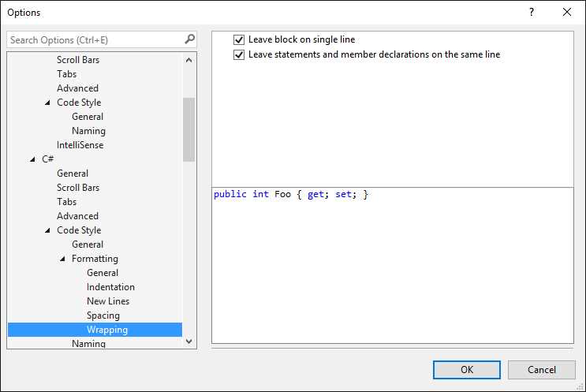The height and width of the screenshot is (392, 586).
Task: Select Naming under upper Code Style
Action: click(88, 131)
